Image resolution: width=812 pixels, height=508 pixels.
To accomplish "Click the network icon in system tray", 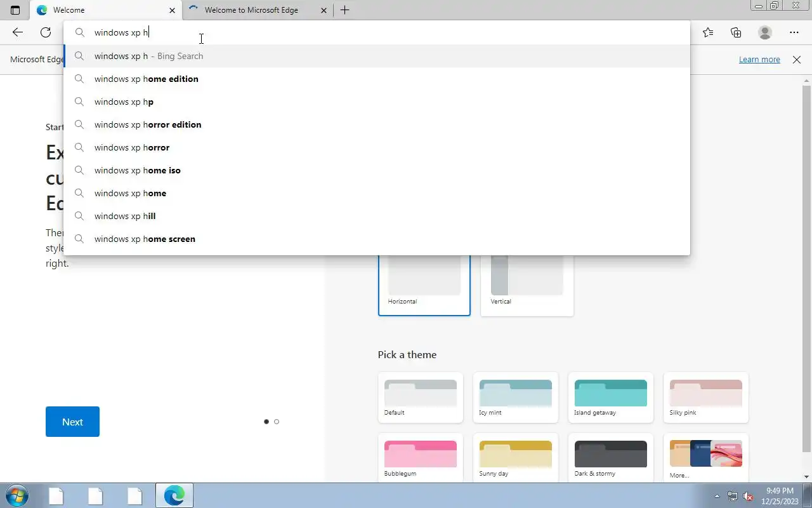I will (x=733, y=496).
